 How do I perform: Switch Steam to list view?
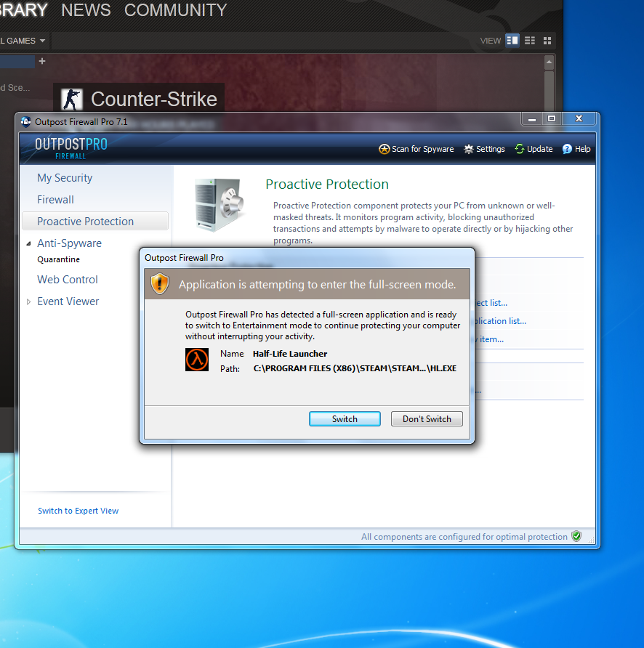(530, 41)
